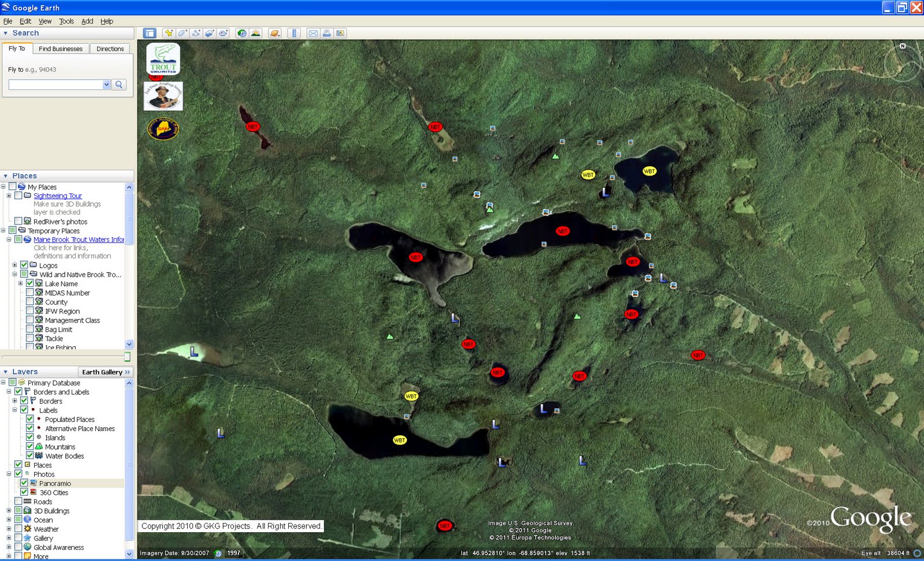
Task: Open the Tools menu
Action: point(66,21)
